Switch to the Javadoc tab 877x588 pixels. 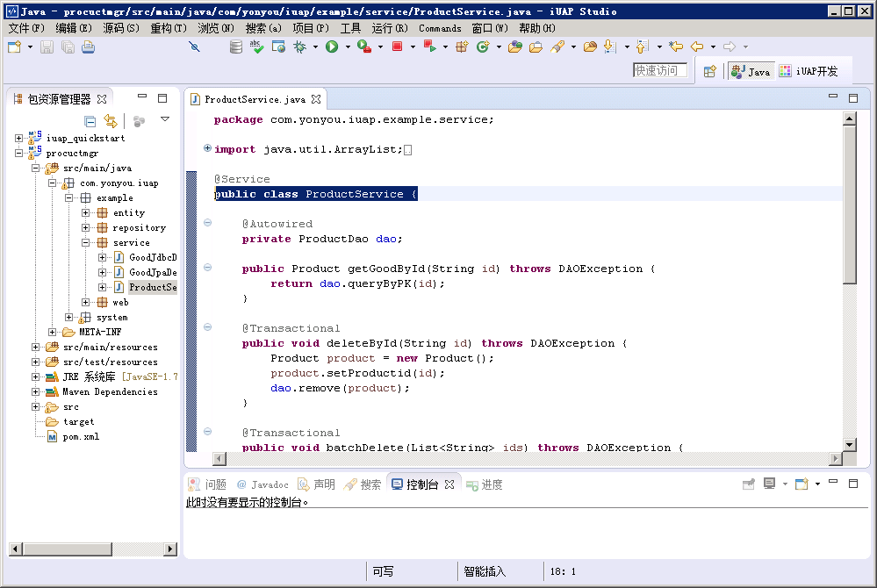(262, 484)
